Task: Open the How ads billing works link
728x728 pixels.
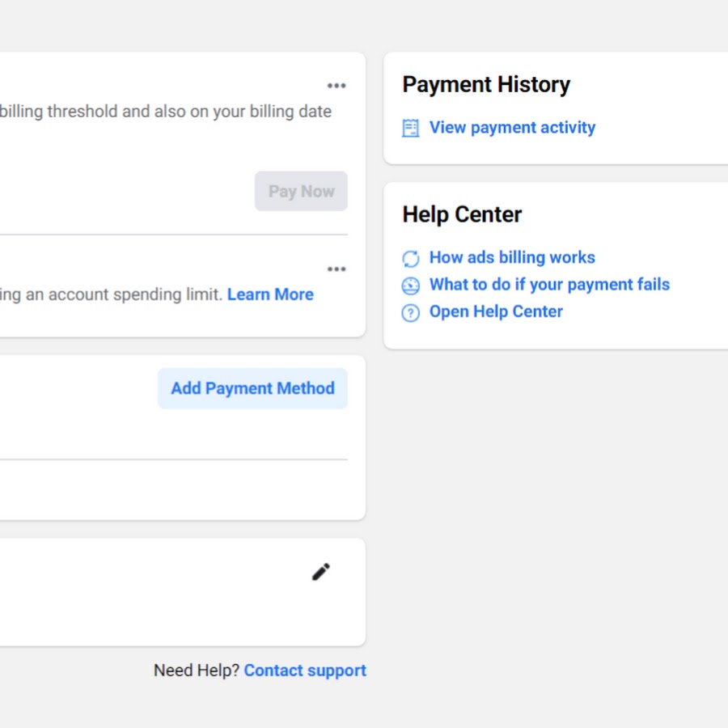Action: click(x=512, y=257)
